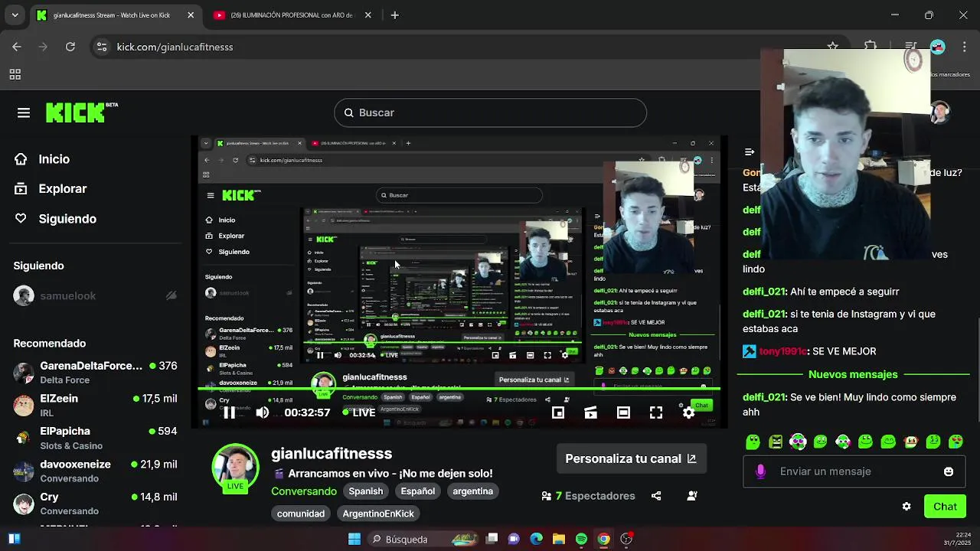Focus the Buscar search field
Screen dimensions: 980x551
490,112
